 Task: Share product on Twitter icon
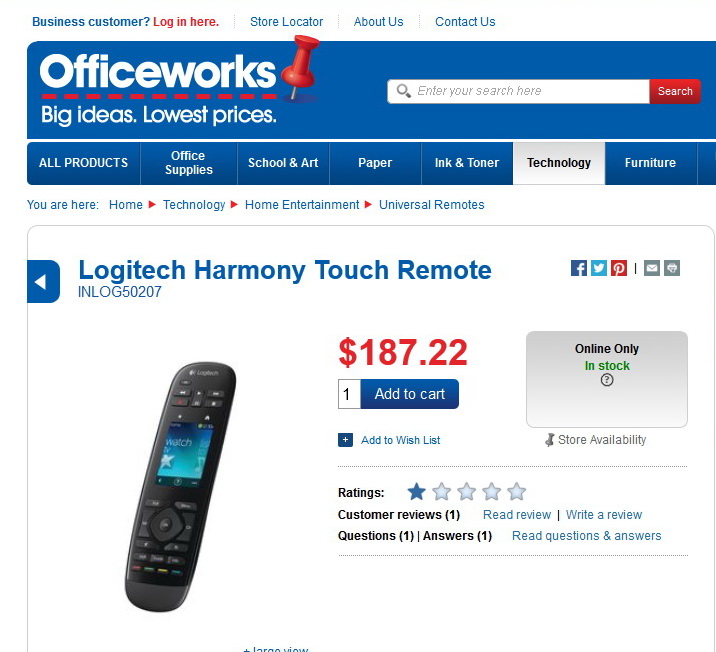[x=599, y=268]
